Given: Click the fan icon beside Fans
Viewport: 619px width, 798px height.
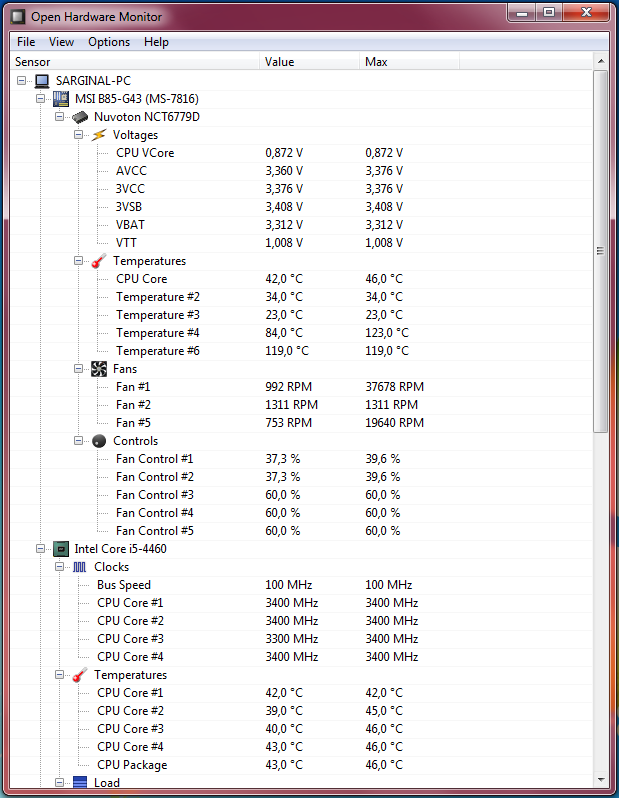Looking at the screenshot, I should point(99,369).
